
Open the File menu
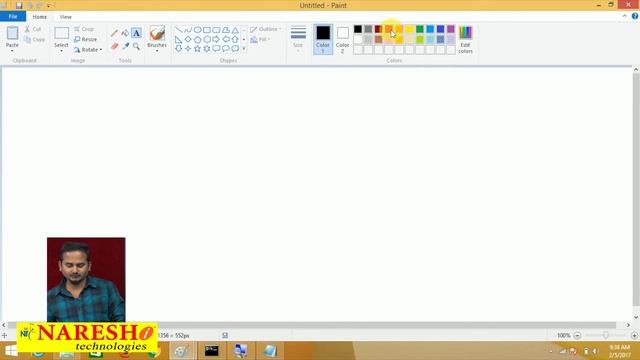click(13, 16)
